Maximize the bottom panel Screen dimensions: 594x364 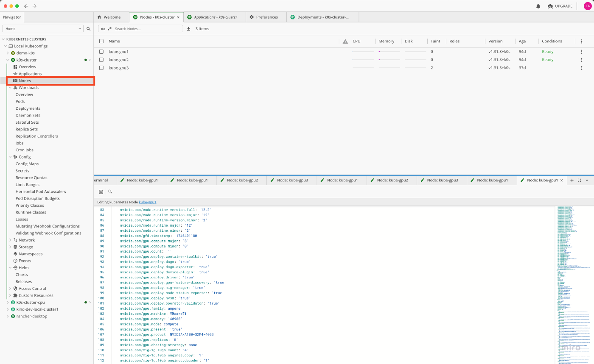pos(579,180)
